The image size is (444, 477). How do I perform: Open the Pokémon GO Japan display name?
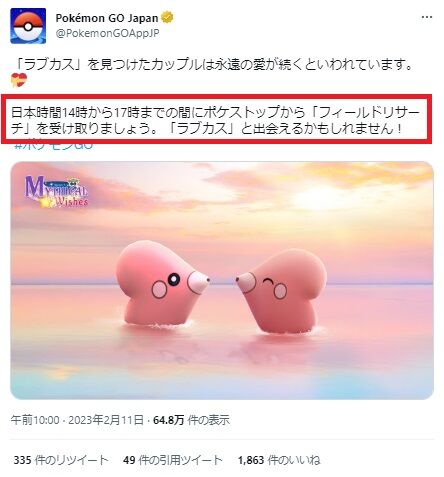pos(107,18)
